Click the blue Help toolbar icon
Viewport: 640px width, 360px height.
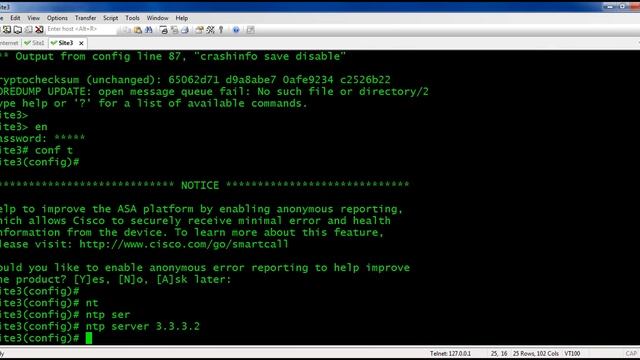236,29
